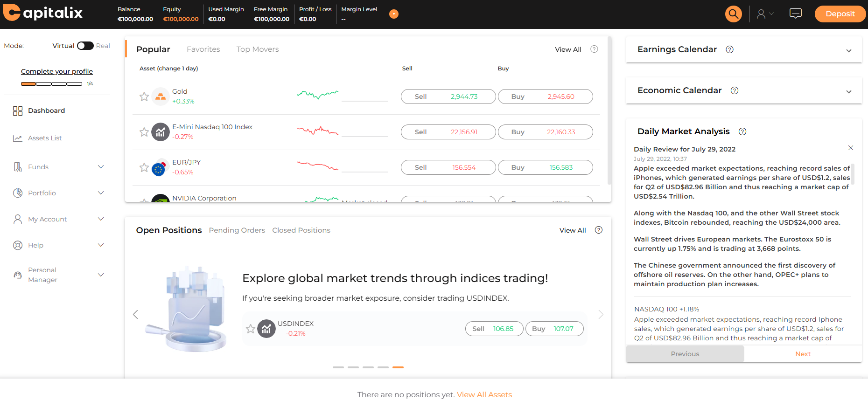Image resolution: width=868 pixels, height=407 pixels.
Task: Click the My Account person icon
Action: [x=18, y=219]
